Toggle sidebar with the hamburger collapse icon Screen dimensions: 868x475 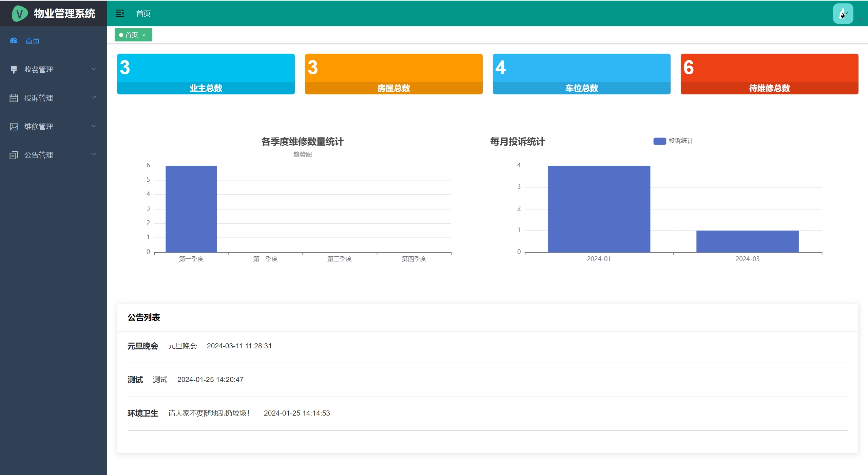click(120, 13)
